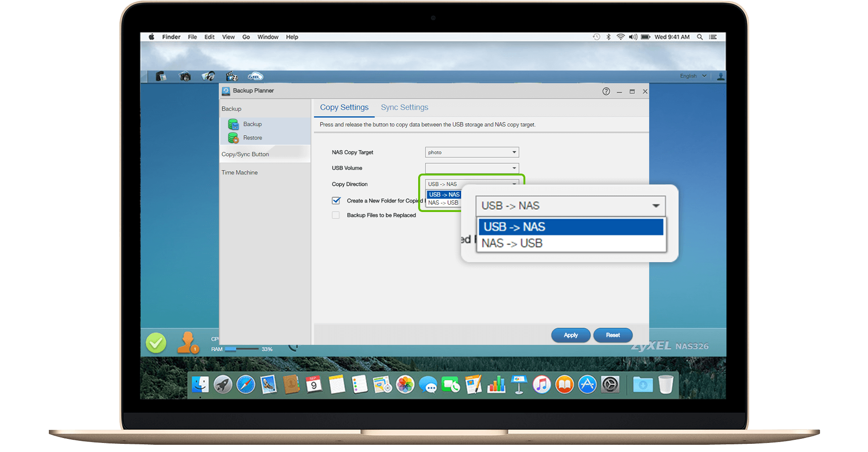
Task: Uncheck Create a New Folder checkbox
Action: (x=336, y=201)
